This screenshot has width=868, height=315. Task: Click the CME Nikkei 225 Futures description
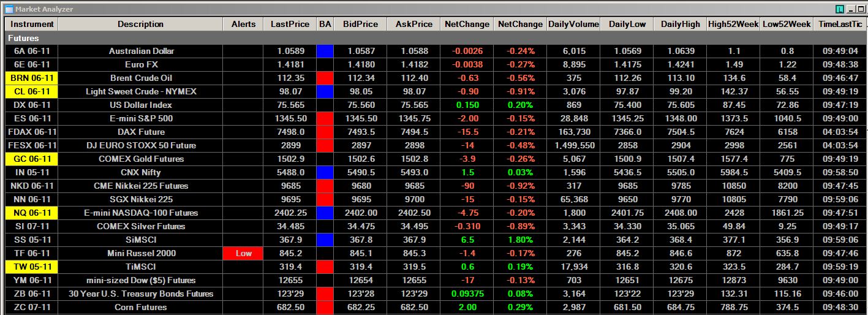[x=141, y=186]
